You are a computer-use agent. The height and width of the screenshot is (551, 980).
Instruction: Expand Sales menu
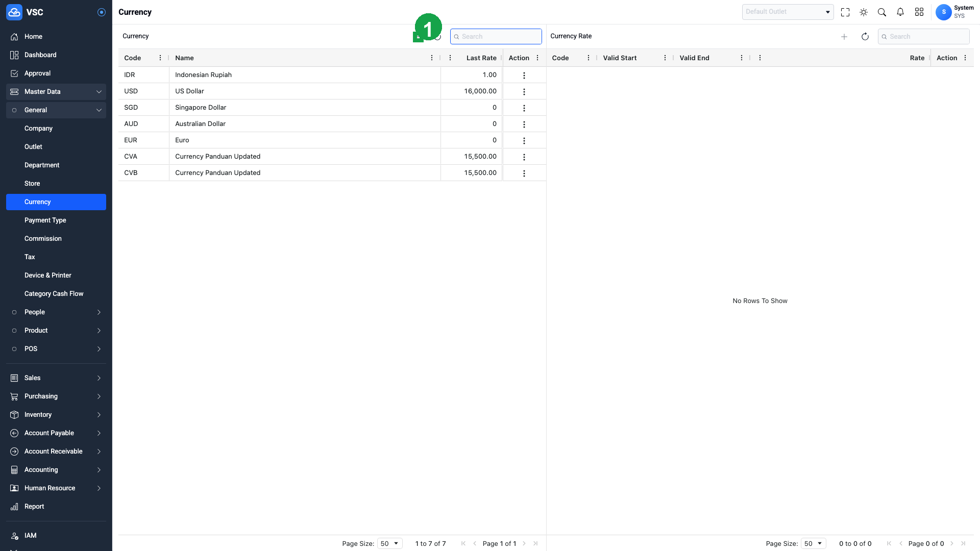(56, 378)
